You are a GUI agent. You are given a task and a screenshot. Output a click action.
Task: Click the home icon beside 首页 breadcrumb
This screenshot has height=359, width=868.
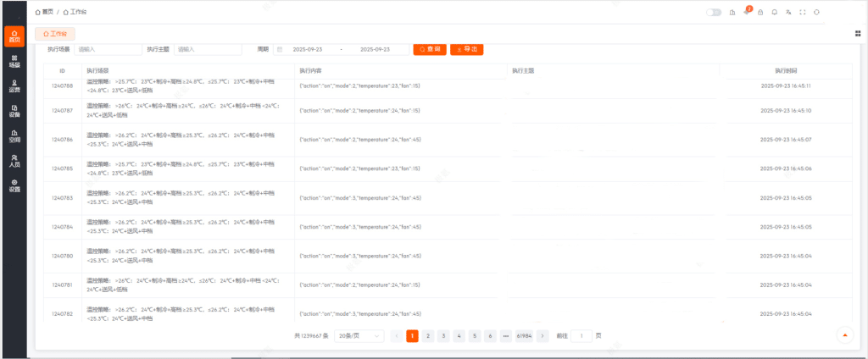pos(37,12)
